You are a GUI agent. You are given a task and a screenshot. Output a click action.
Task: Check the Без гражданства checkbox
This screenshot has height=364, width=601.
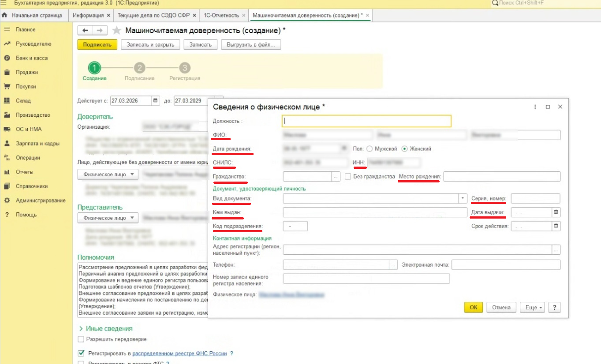(348, 176)
